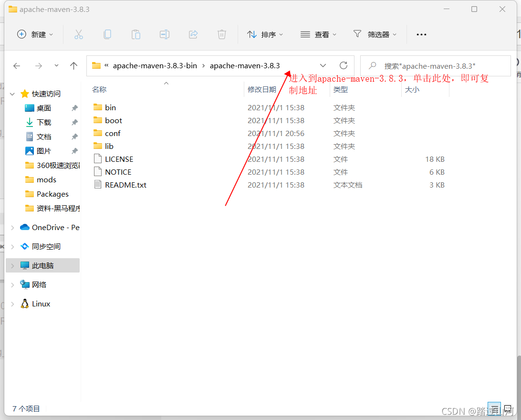
Task: Click the Paste clipboard icon
Action: point(135,34)
